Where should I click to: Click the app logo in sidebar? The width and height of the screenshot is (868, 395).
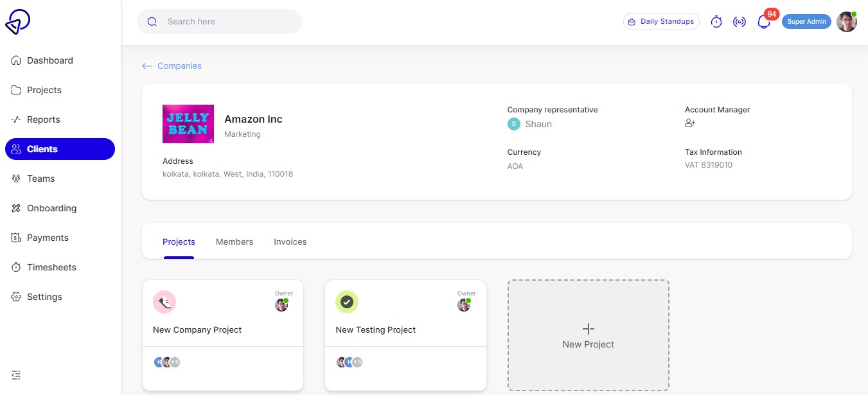click(x=18, y=22)
